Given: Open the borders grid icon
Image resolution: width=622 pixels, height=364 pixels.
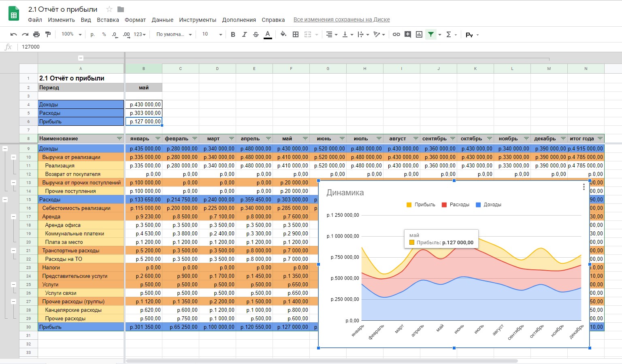Looking at the screenshot, I should pos(296,34).
